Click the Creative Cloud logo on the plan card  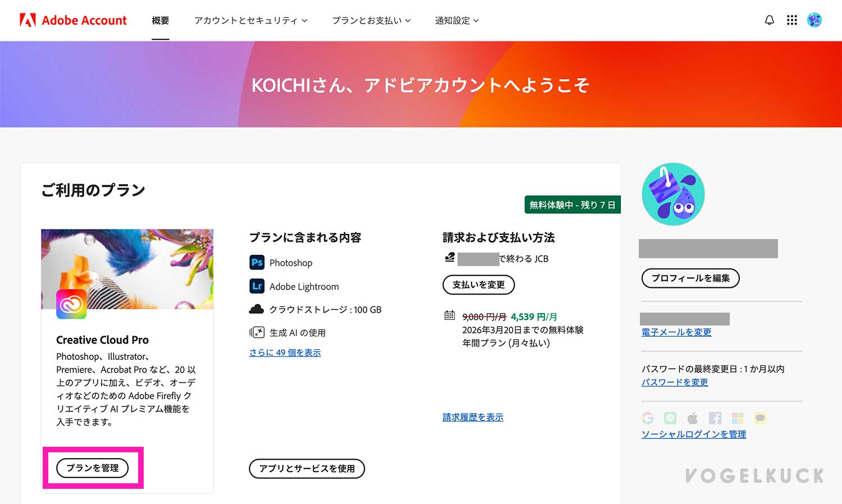pyautogui.click(x=71, y=305)
